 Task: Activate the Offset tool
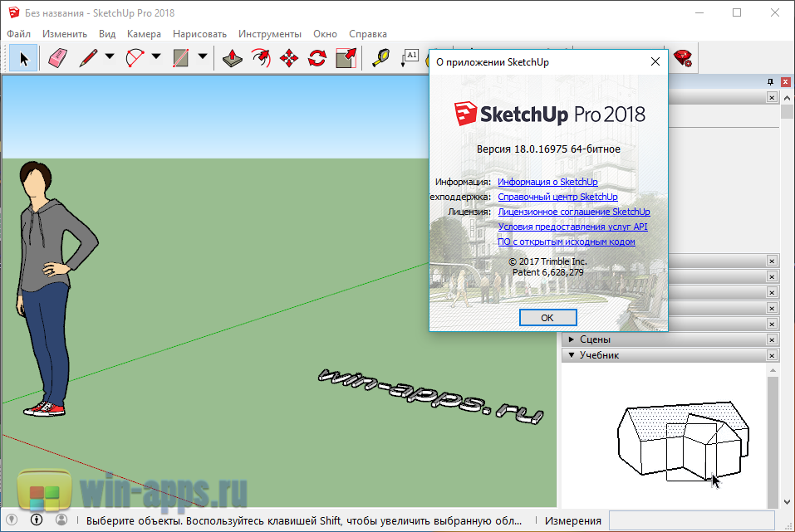[261, 58]
